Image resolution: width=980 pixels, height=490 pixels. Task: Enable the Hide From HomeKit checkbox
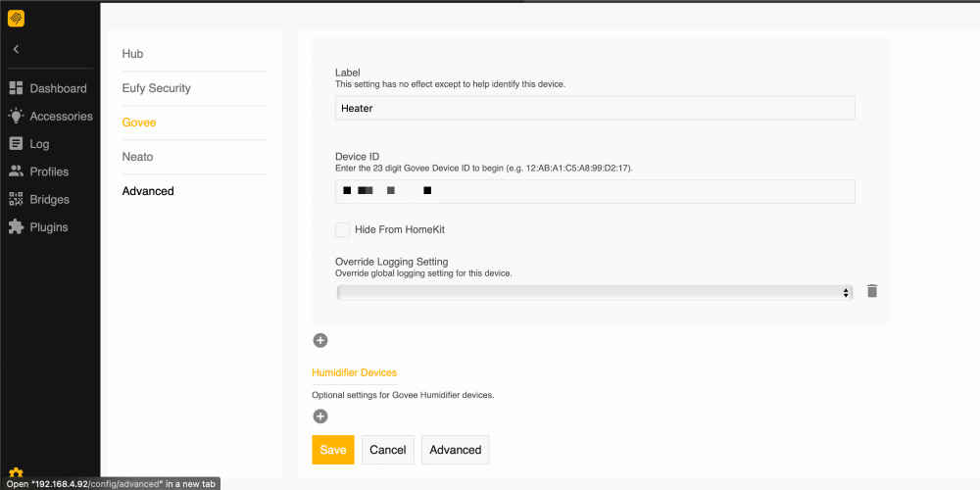click(x=342, y=229)
